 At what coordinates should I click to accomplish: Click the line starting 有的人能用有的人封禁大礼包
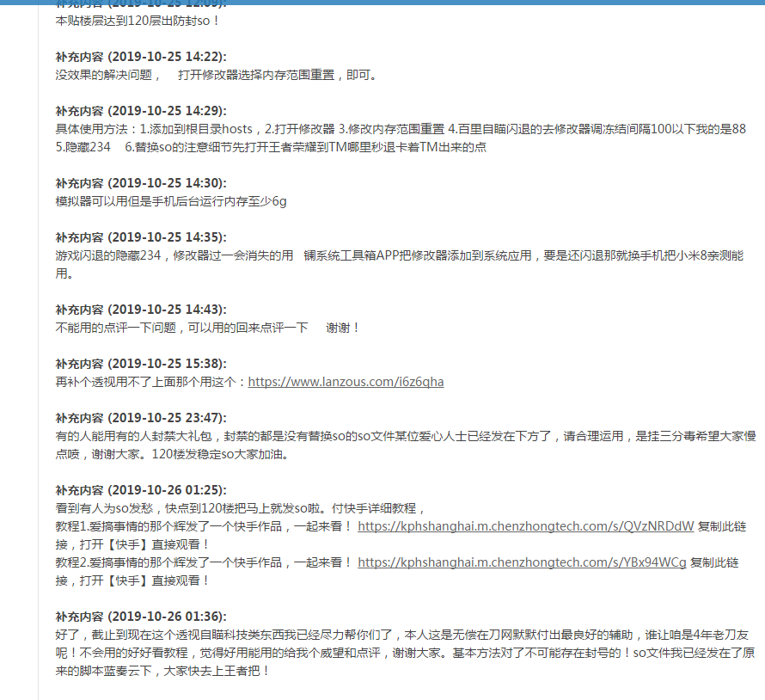(x=406, y=436)
